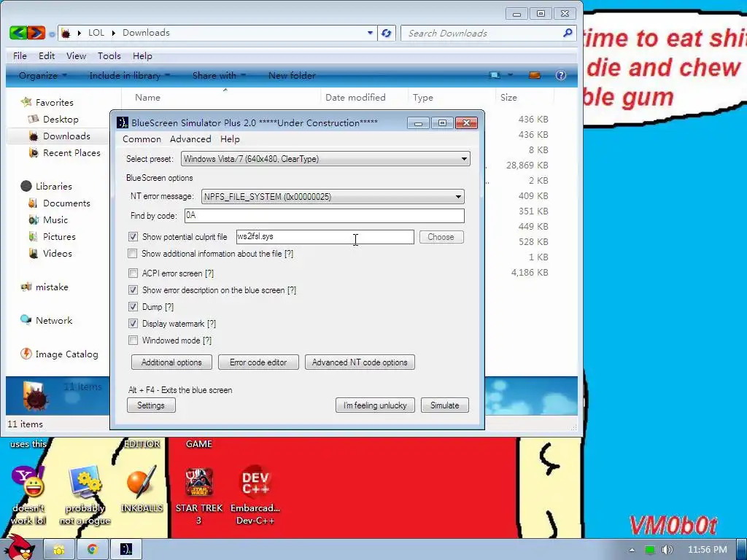Toggle Display watermark checkbox
The image size is (747, 560).
click(133, 324)
